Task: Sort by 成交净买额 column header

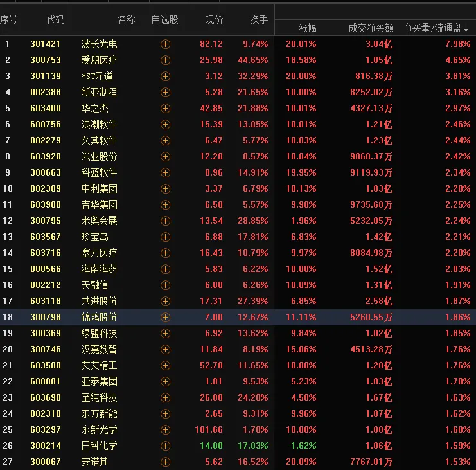Action: coord(371,28)
